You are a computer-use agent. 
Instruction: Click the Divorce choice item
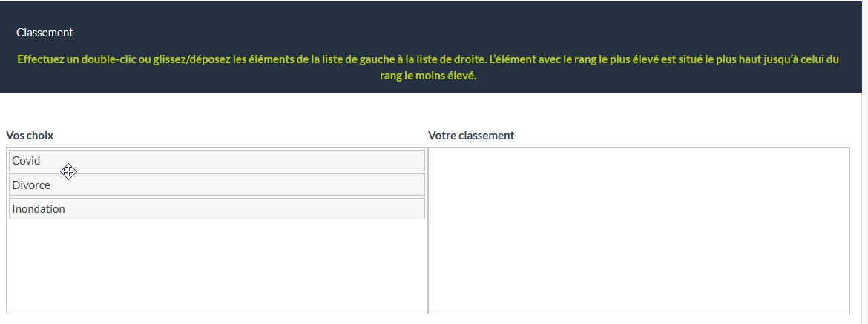pos(215,185)
